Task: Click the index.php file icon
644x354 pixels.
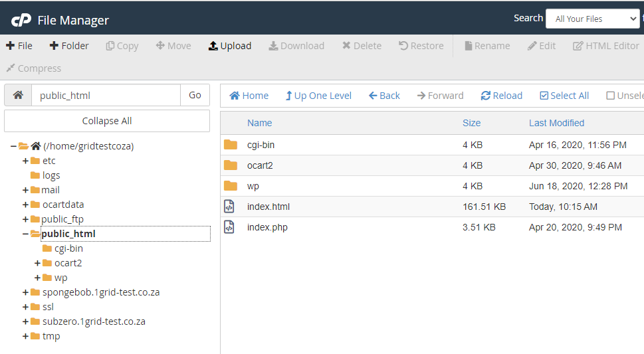Action: (229, 226)
